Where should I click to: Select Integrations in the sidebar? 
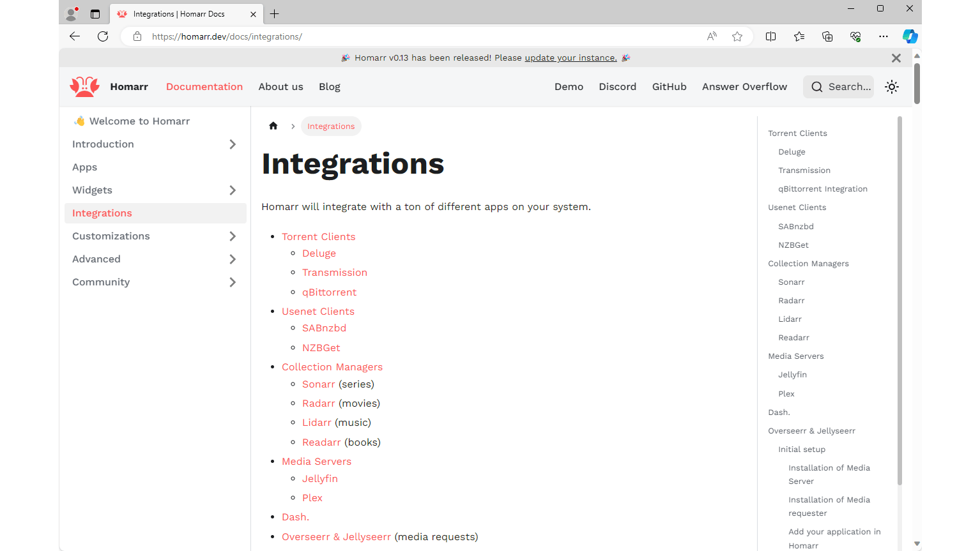155,213
